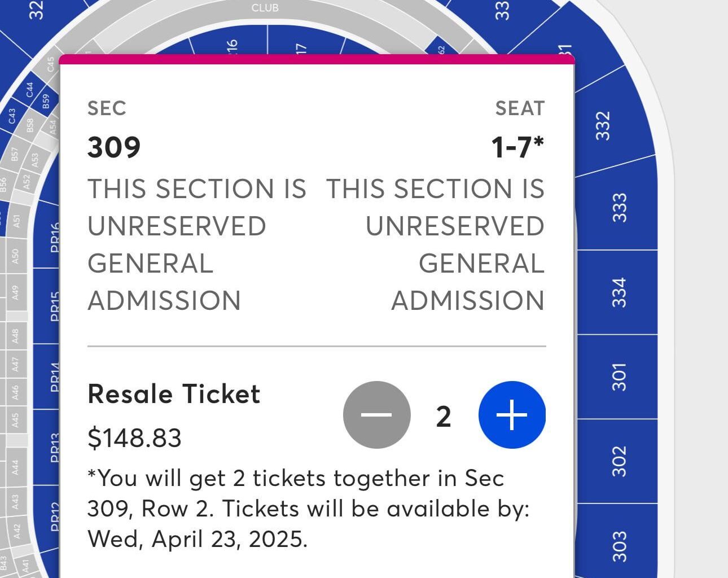Increase ticket quantity with the plus icon
Screen dimensions: 728x578
pos(511,414)
